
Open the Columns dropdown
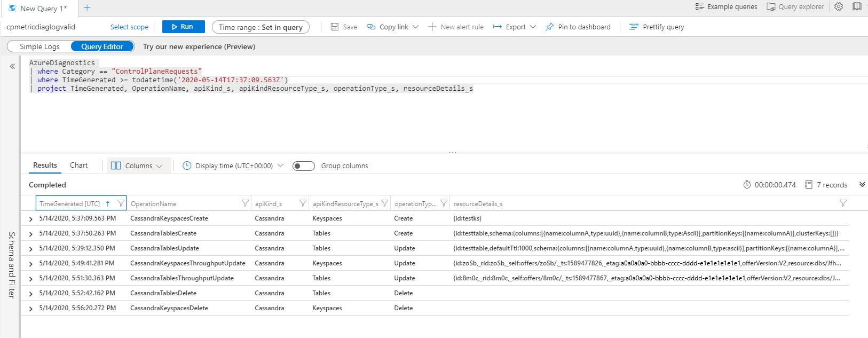[137, 166]
